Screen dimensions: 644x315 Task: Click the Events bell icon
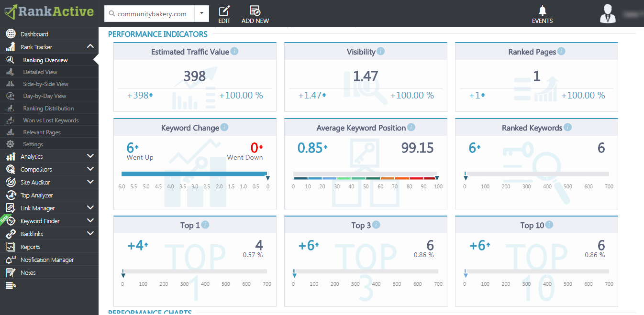[542, 11]
